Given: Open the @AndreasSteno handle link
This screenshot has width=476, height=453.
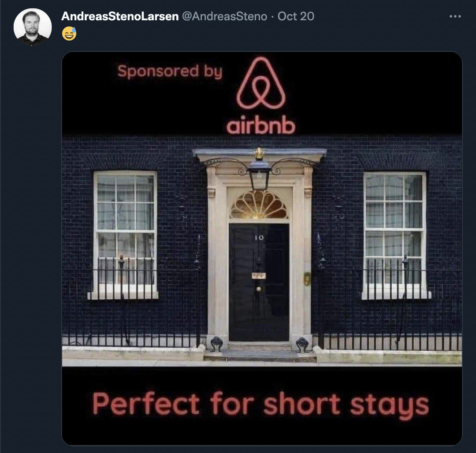Looking at the screenshot, I should (x=225, y=16).
